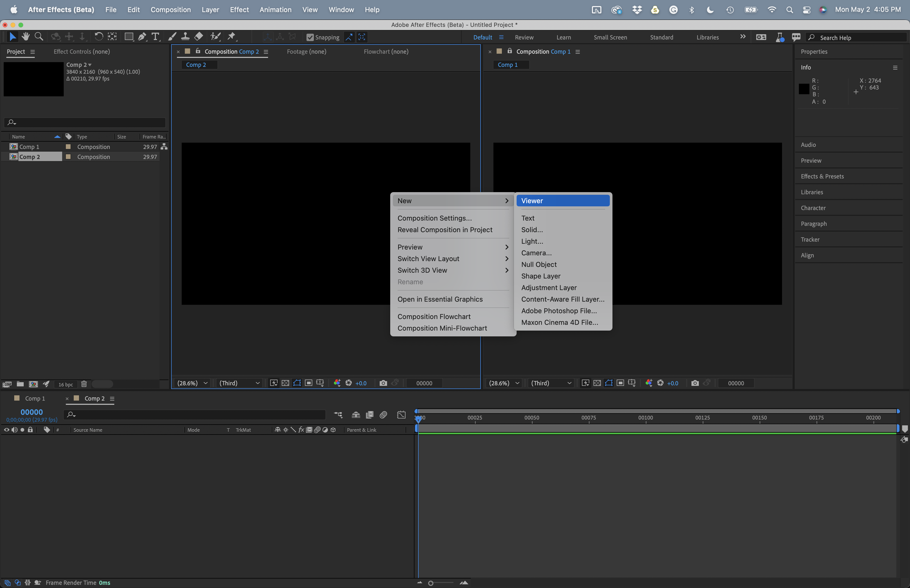Disable the Snapping checkbox
Viewport: 910px width, 588px height.
coord(310,37)
